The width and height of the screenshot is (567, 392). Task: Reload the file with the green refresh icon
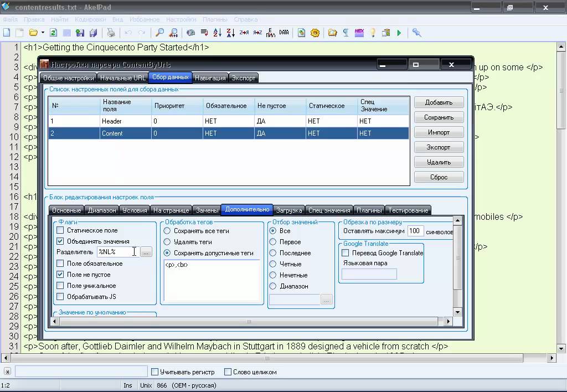53,33
